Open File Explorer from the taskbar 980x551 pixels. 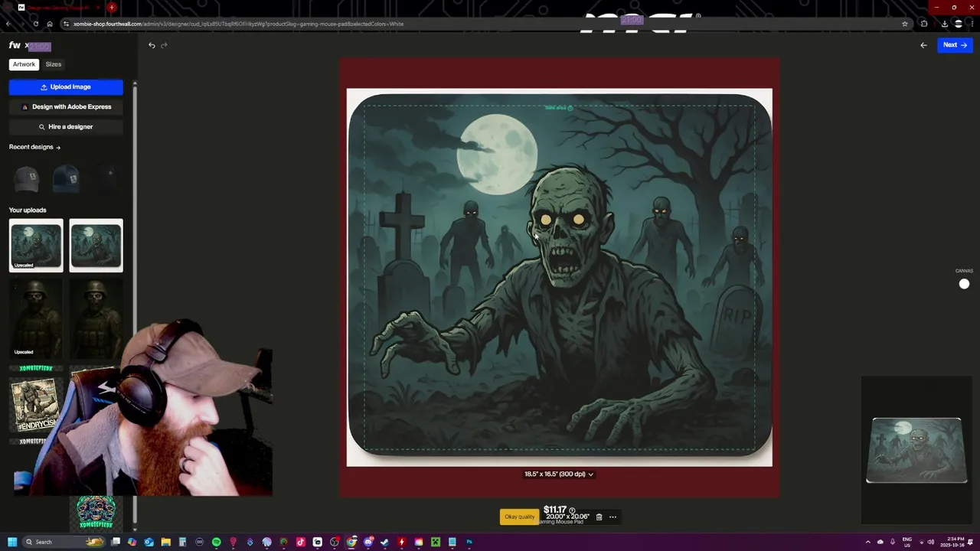166,542
